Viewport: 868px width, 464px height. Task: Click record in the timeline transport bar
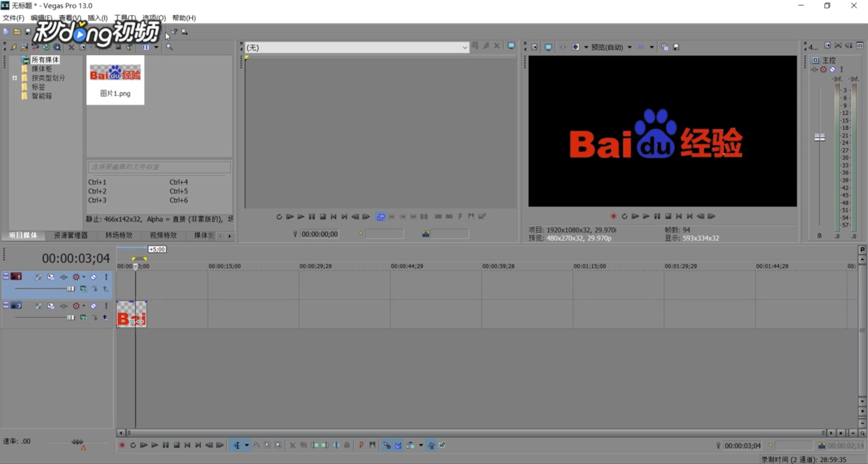pos(122,445)
